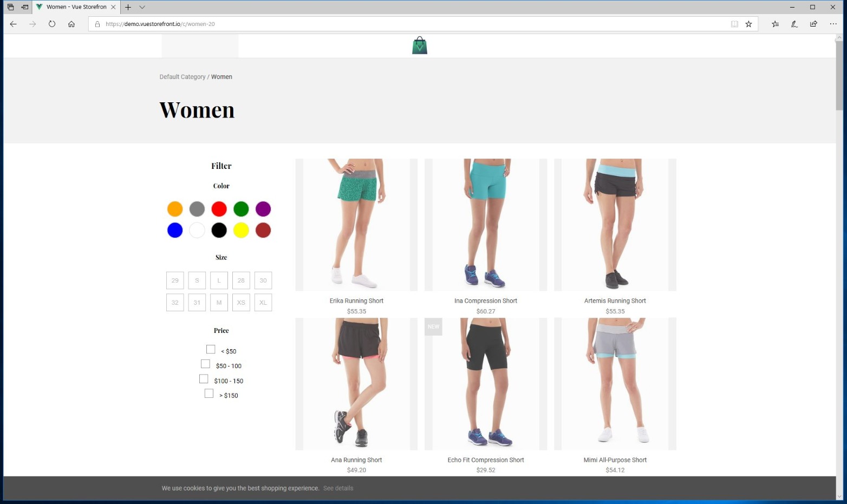Open the browser home page icon
847x504 pixels.
point(71,24)
